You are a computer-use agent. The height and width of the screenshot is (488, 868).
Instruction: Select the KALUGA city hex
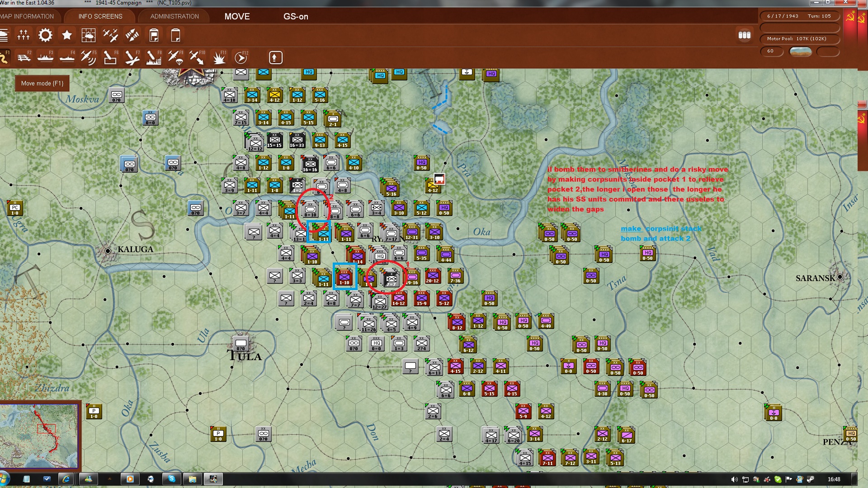click(x=108, y=251)
